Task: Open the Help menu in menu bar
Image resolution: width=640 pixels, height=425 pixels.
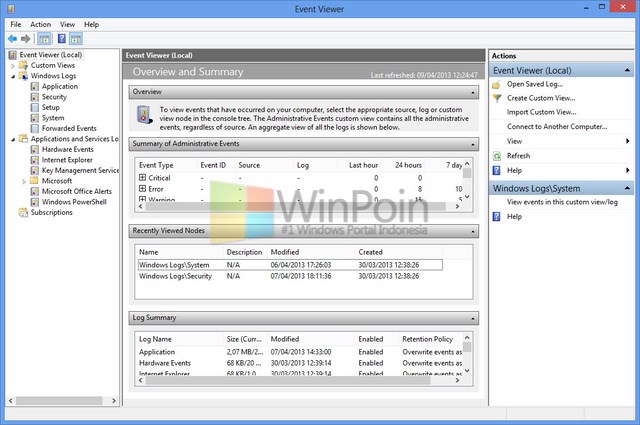Action: pyautogui.click(x=91, y=24)
